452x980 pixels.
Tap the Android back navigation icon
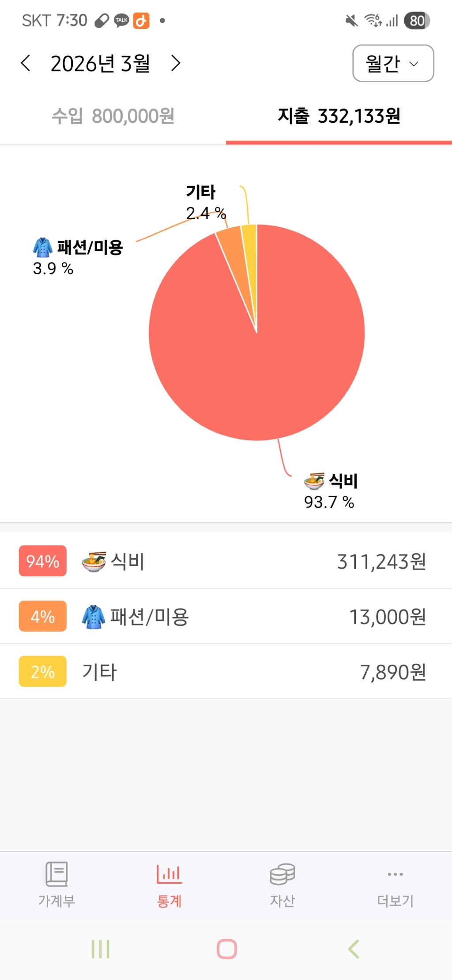coord(354,949)
